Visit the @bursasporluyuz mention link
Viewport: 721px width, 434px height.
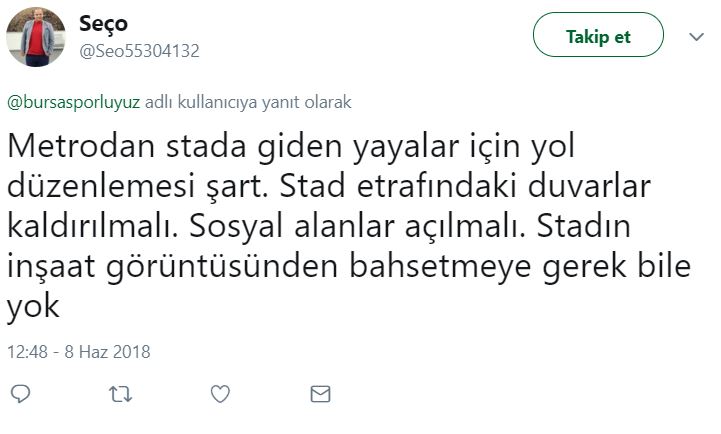point(74,102)
